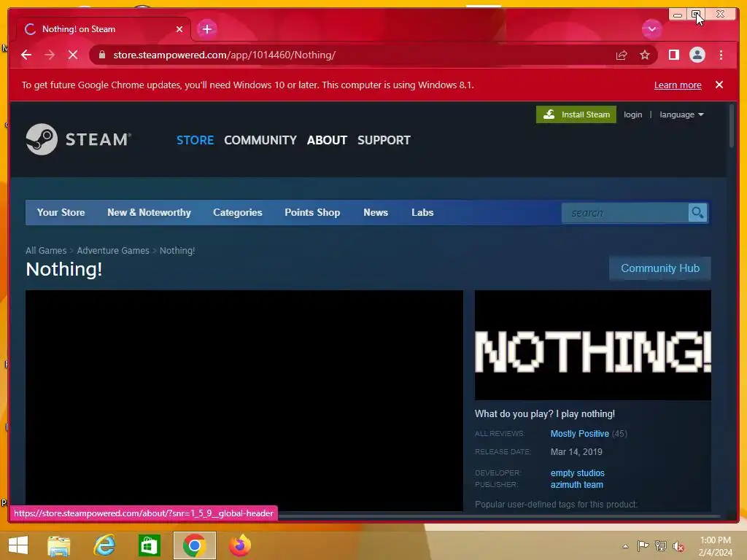Open Chrome side panel icon

(x=673, y=55)
